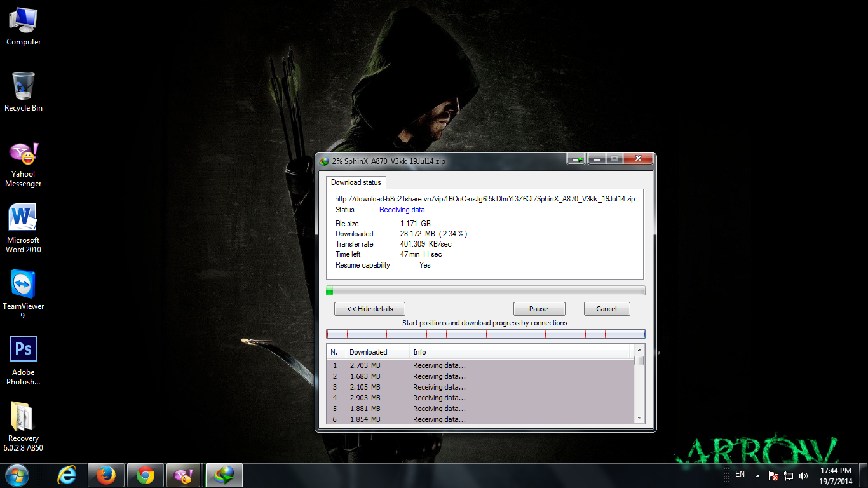Launch Google Chrome from the taskbar
The width and height of the screenshot is (868, 488).
[x=145, y=475]
